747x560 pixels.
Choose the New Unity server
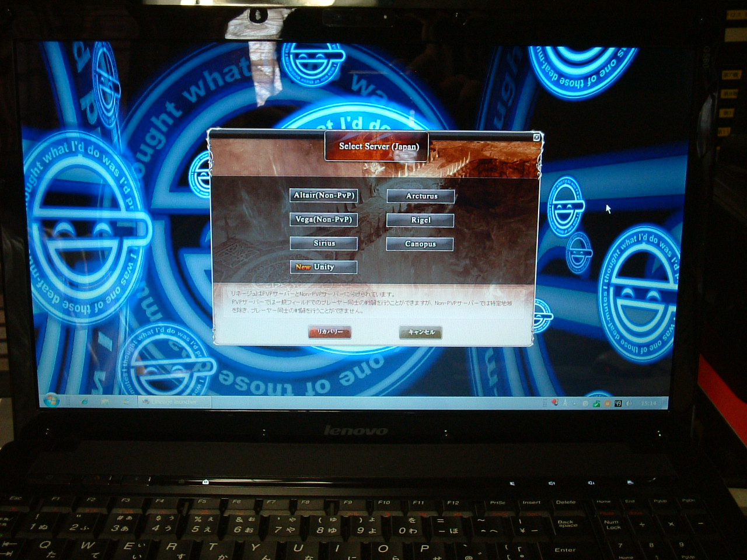(323, 267)
